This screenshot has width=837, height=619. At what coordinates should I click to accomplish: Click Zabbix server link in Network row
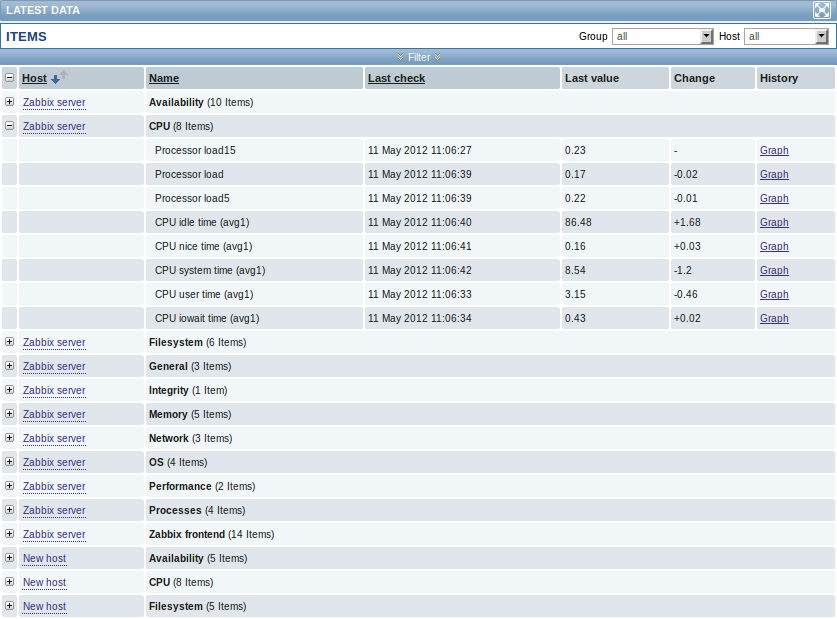[x=54, y=439]
